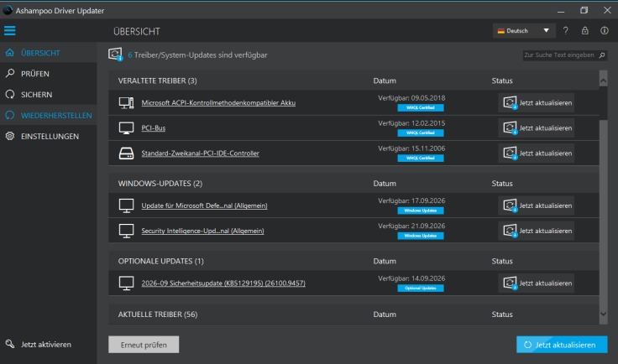Click the AKTUELLE TREIBER (56) heading
This screenshot has width=618, height=364.
point(158,315)
